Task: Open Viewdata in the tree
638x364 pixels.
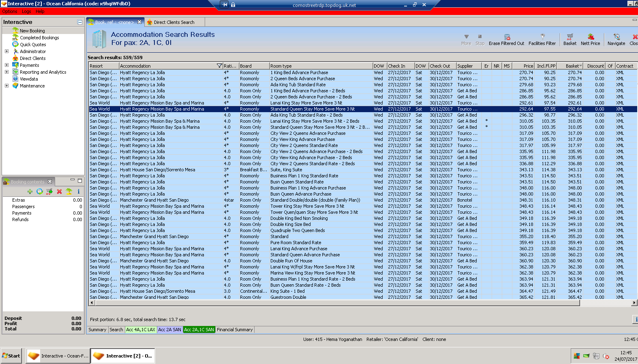Action: click(29, 79)
